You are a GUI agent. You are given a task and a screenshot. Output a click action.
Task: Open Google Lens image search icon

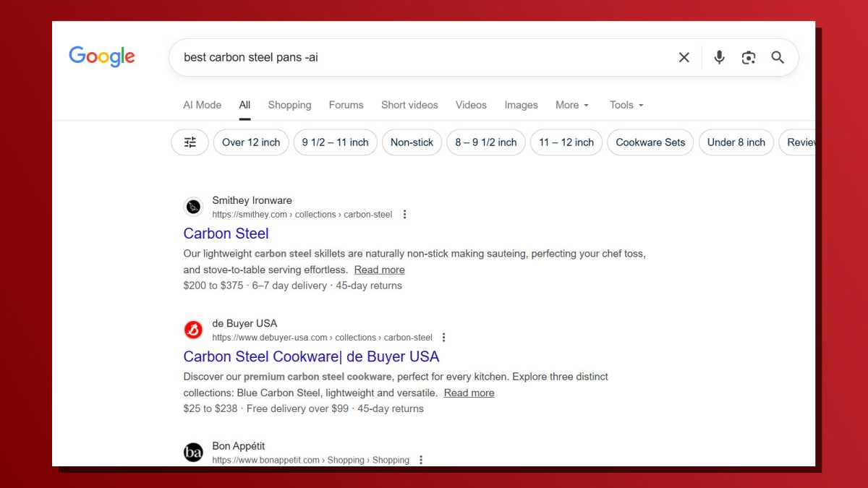(x=749, y=58)
